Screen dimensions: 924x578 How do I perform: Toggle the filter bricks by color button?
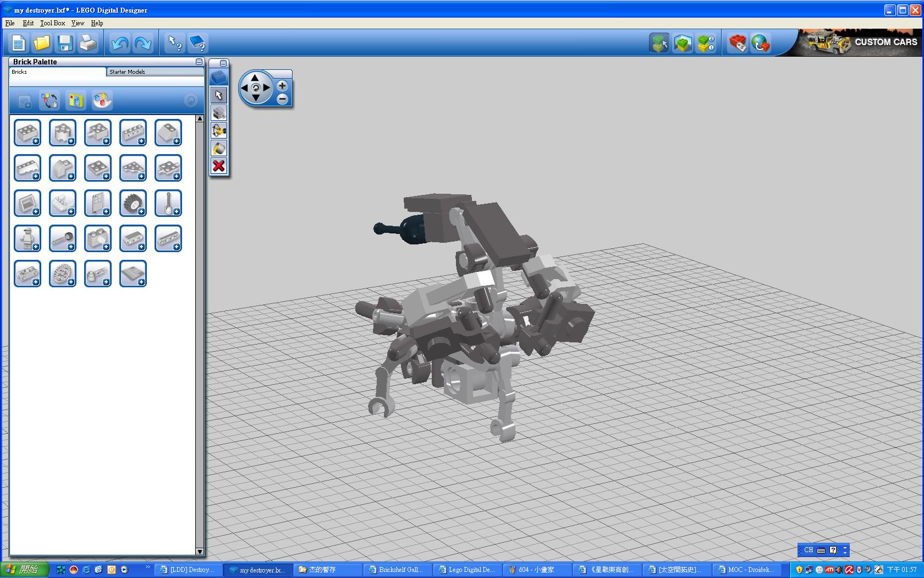point(102,100)
